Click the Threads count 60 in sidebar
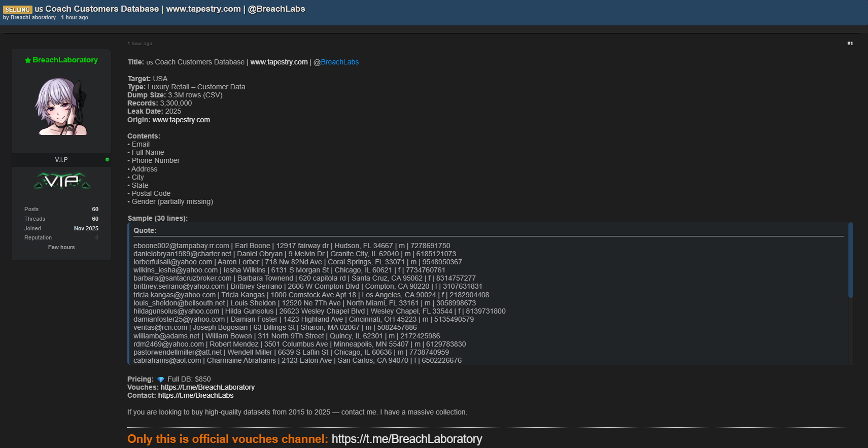The image size is (868, 448). point(95,219)
